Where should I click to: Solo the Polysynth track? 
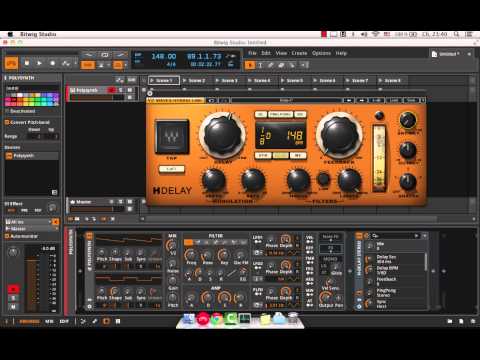coord(121,90)
